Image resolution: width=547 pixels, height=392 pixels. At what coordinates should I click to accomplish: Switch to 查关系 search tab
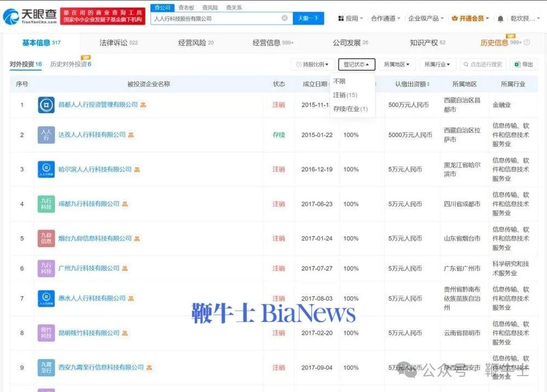(x=234, y=7)
